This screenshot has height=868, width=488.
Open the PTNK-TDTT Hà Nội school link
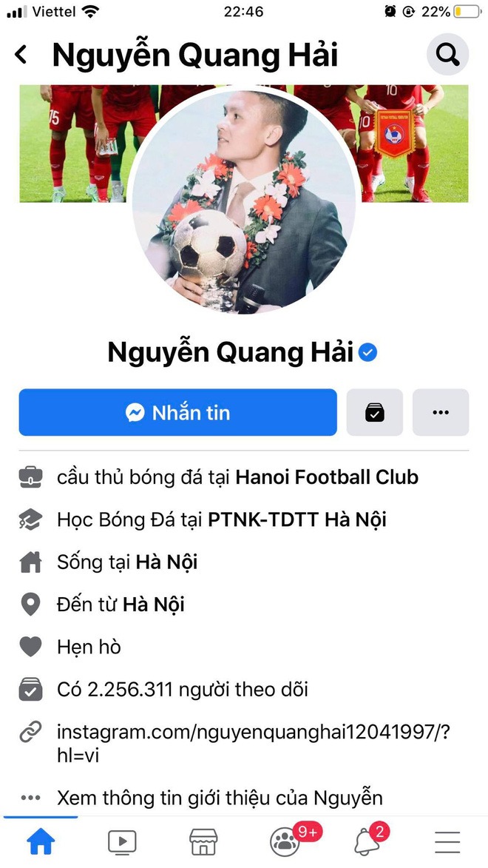point(297,519)
